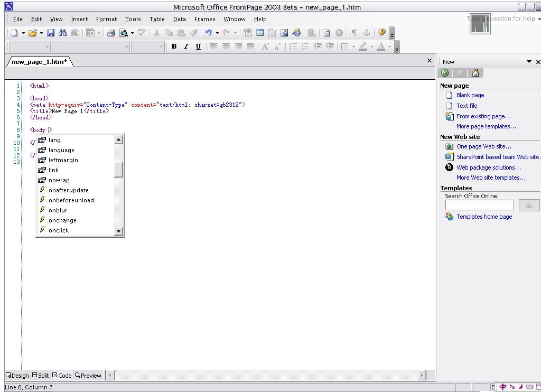Click the Undo arrow icon
Image resolution: width=541 pixels, height=392 pixels.
click(x=209, y=33)
